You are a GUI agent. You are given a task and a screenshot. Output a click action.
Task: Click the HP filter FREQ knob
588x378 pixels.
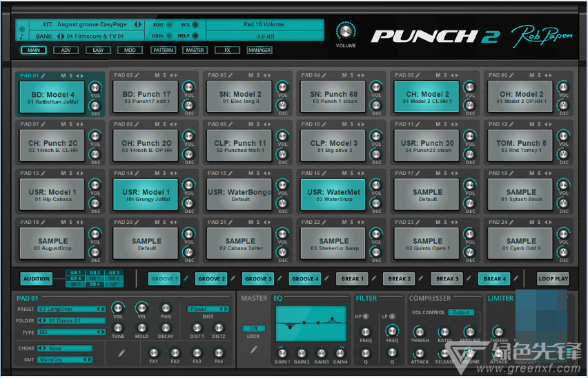pos(365,332)
